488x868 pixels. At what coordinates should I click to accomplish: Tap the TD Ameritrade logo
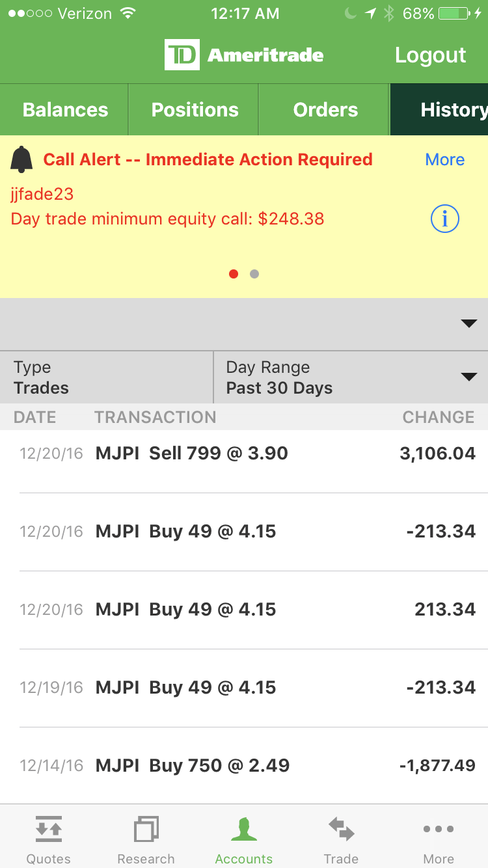244,55
